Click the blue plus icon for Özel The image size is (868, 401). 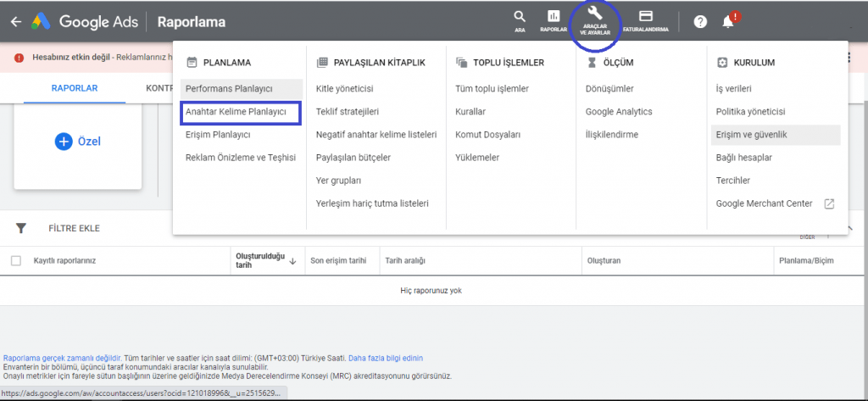(64, 142)
